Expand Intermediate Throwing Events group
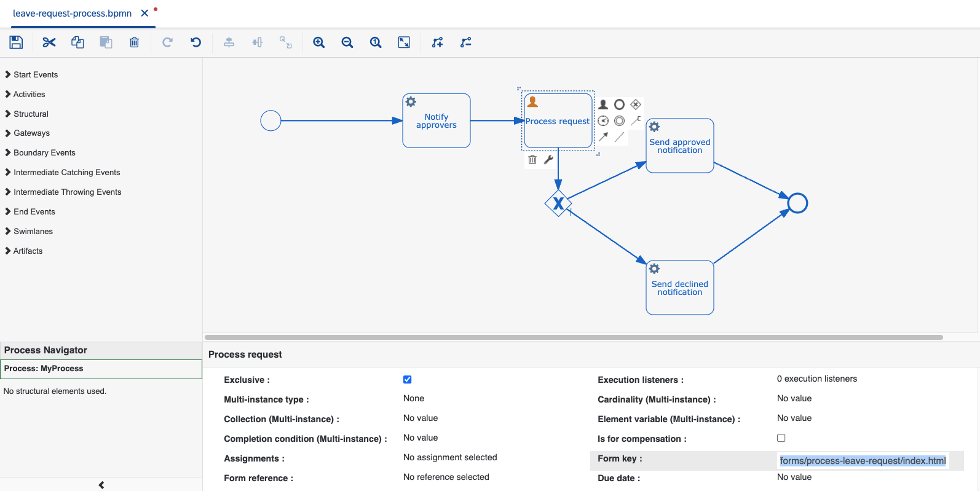Screen dimensions: 980x491 [x=63, y=192]
